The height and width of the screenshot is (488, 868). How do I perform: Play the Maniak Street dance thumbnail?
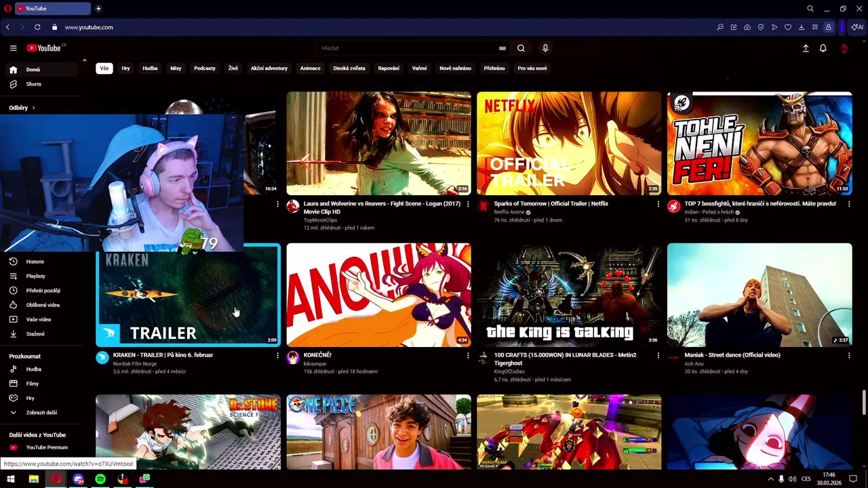[x=759, y=295]
